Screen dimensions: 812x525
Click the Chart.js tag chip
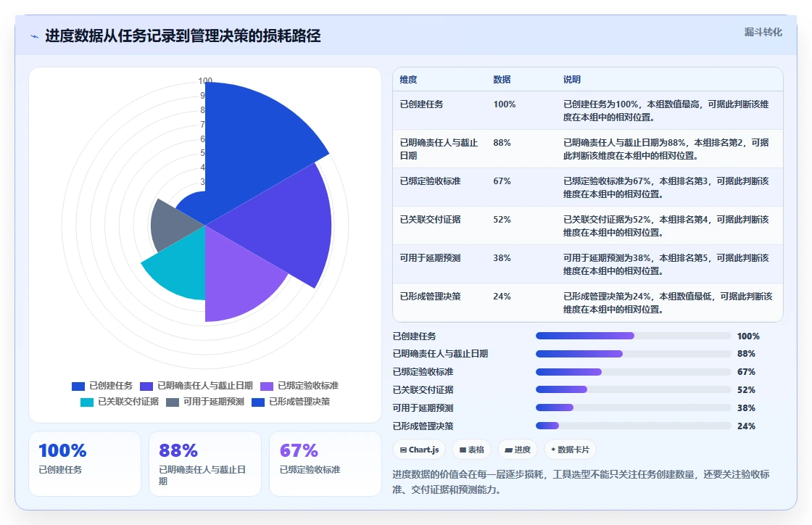pos(420,450)
